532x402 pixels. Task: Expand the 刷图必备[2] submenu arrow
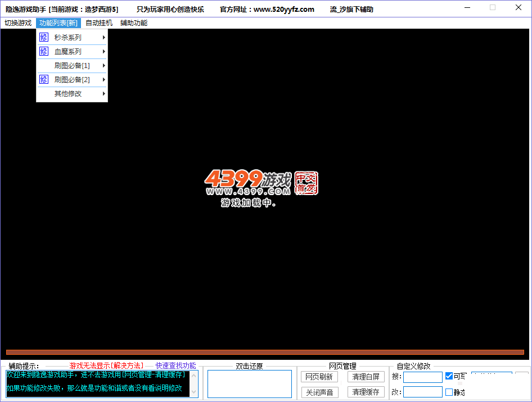pos(104,80)
